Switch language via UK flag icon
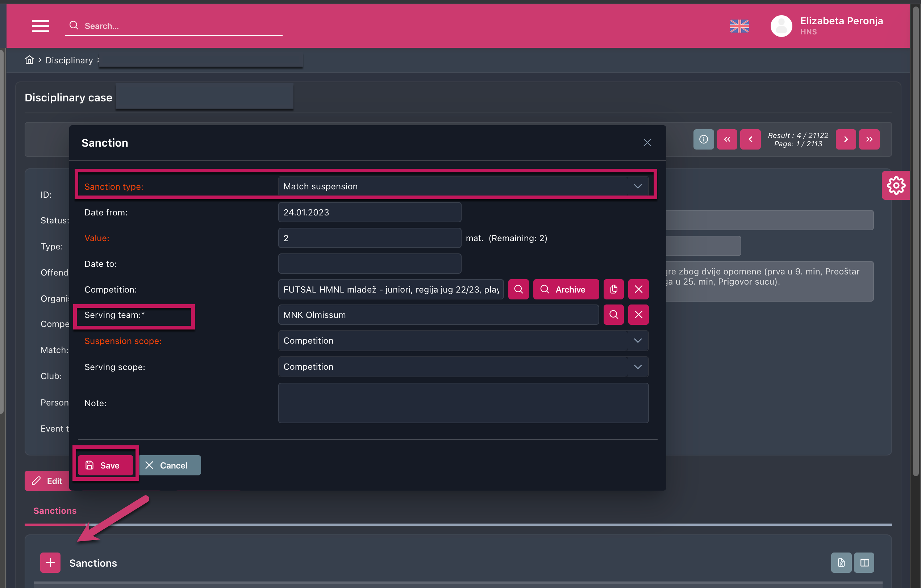This screenshot has height=588, width=921. [x=739, y=26]
